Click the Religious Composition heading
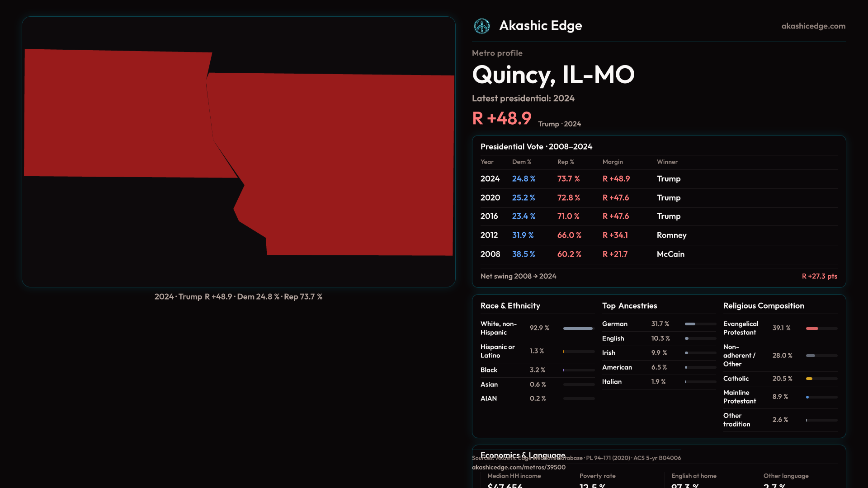This screenshot has width=868, height=488. pyautogui.click(x=763, y=306)
